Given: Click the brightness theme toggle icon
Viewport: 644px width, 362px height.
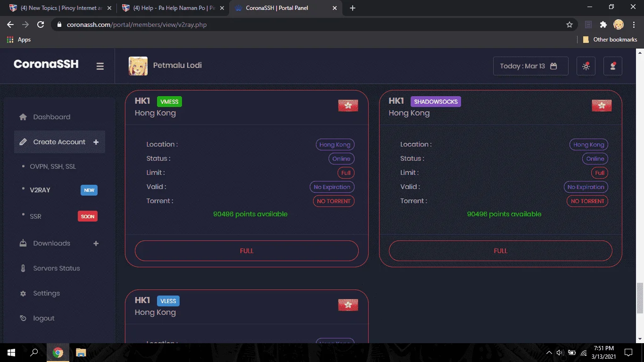Looking at the screenshot, I should 586,66.
